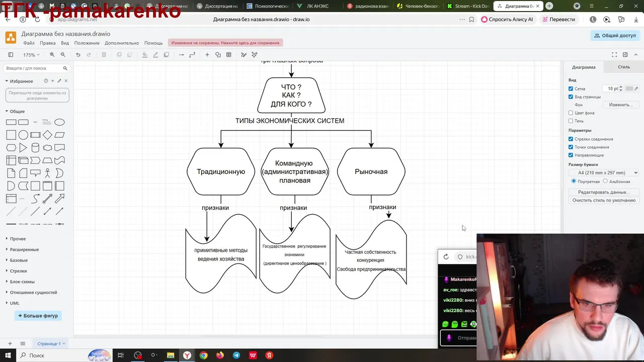Click the grid color swatch
Image resolution: width=644 pixels, height=362 pixels.
click(629, 88)
